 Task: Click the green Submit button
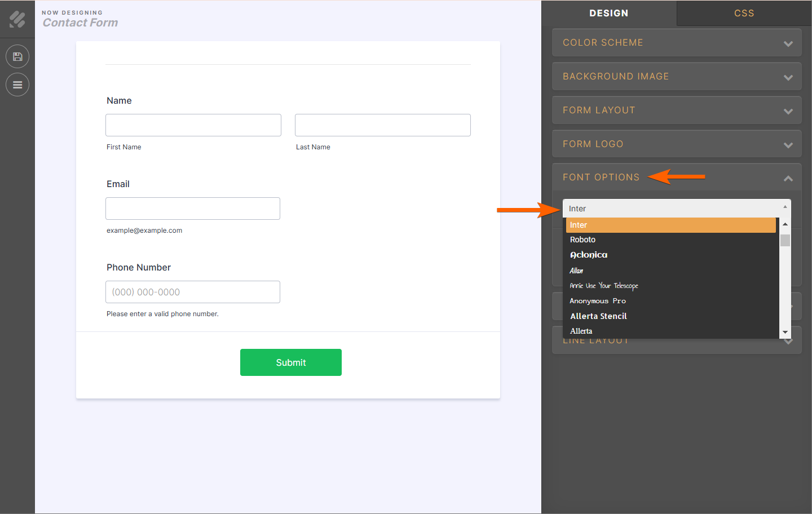click(290, 362)
